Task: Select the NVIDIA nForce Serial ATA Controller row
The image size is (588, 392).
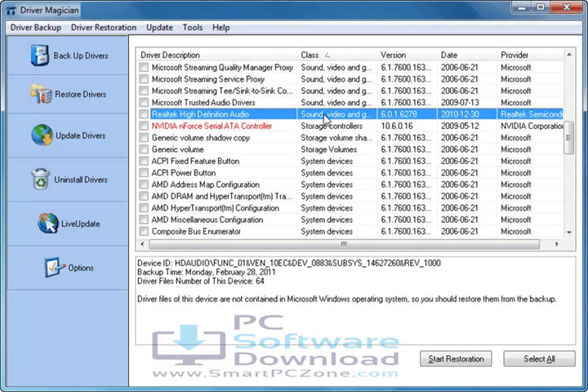Action: pyautogui.click(x=350, y=126)
